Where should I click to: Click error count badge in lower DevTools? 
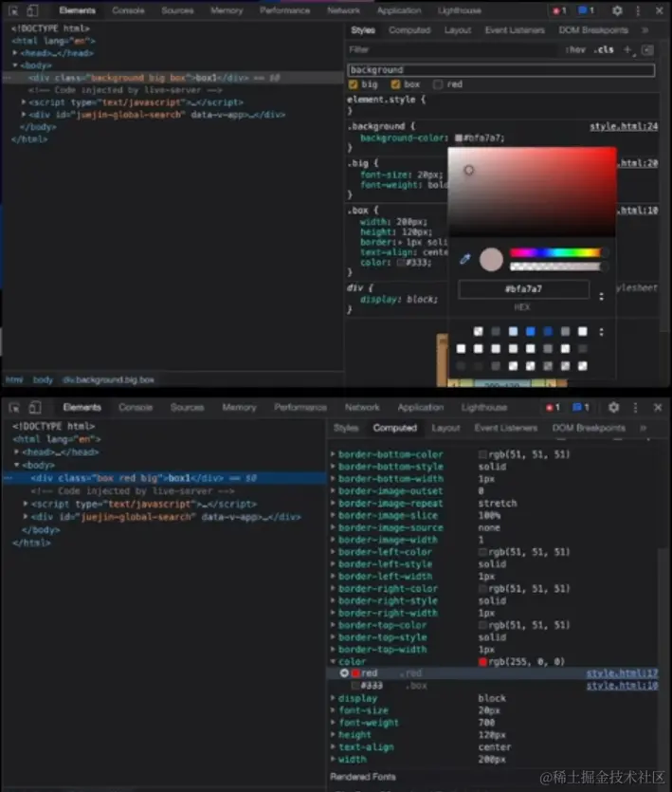tap(553, 407)
